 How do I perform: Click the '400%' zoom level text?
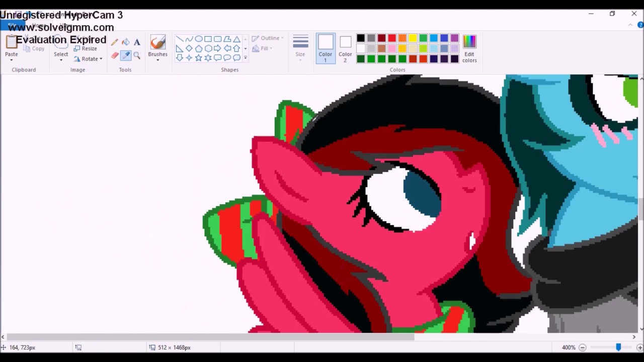coord(569,347)
